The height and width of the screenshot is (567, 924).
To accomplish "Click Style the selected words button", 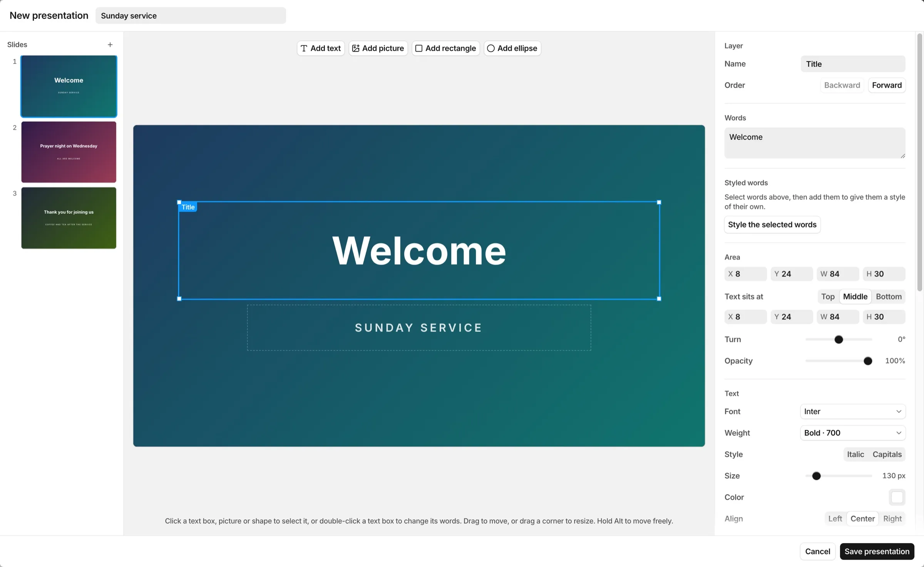I will coord(772,225).
